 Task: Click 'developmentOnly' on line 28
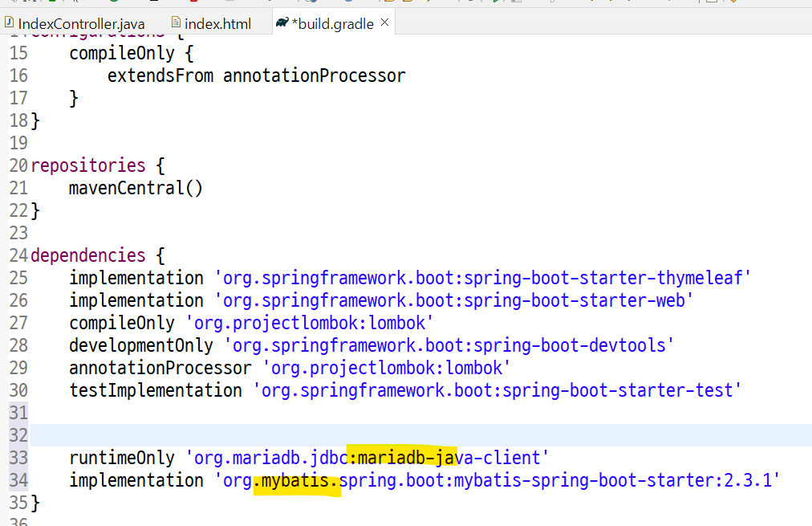[x=141, y=345]
